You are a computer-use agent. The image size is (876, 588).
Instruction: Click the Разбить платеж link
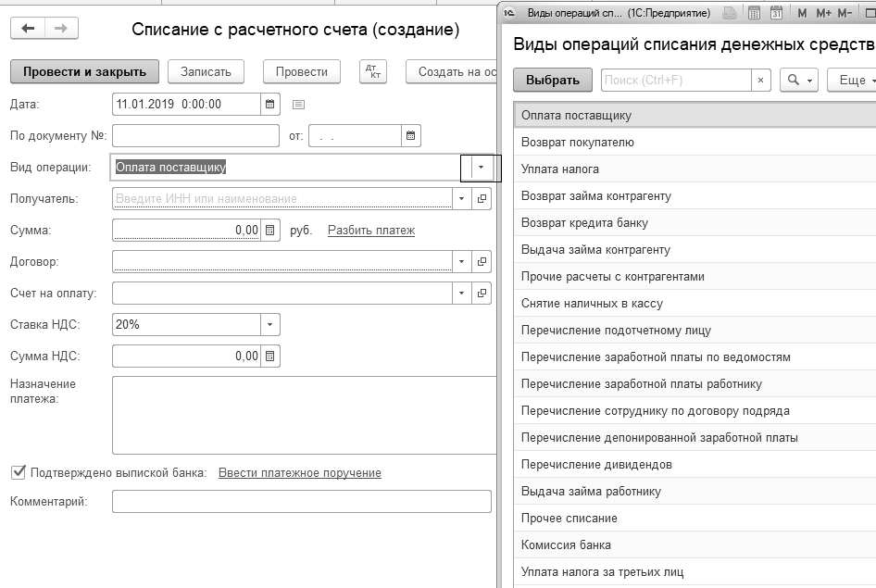tap(370, 231)
